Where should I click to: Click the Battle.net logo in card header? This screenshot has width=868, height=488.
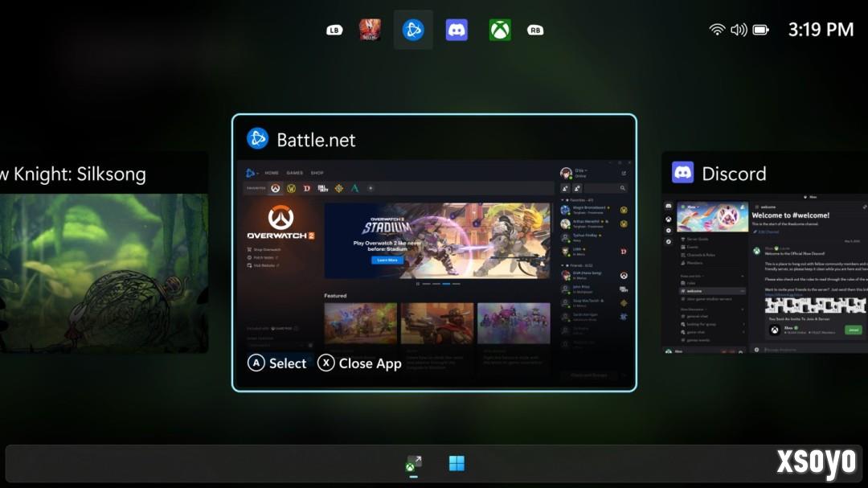click(x=257, y=139)
